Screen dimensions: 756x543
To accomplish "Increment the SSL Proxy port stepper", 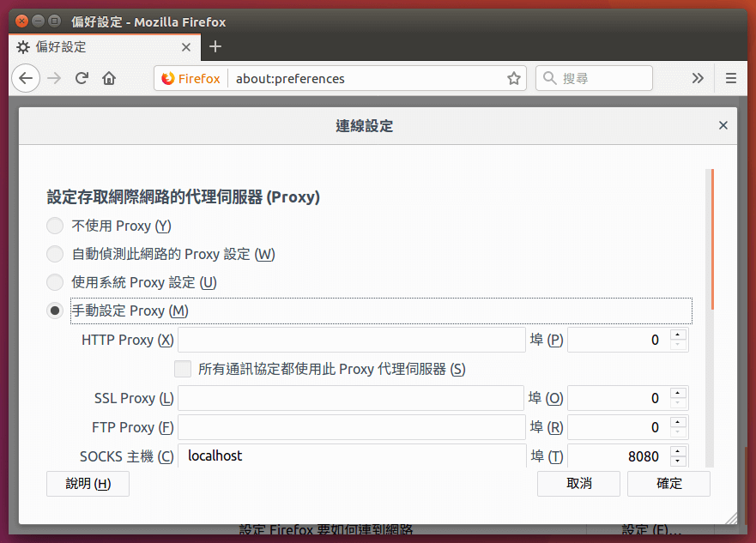I will [678, 394].
